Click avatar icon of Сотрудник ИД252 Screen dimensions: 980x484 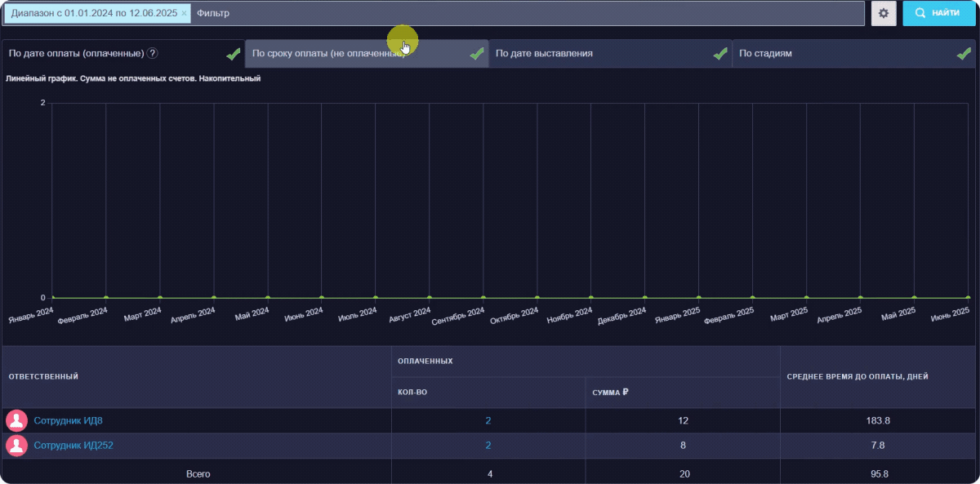(16, 446)
